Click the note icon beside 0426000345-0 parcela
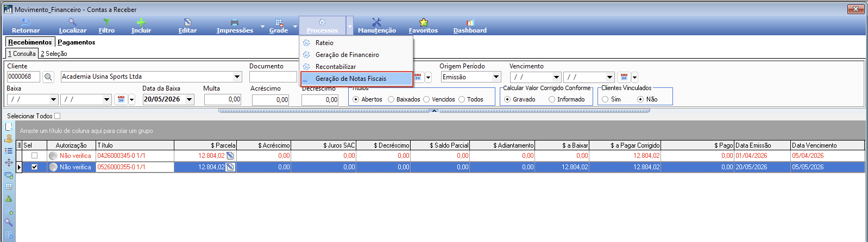Image resolution: width=868 pixels, height=242 pixels. click(230, 156)
